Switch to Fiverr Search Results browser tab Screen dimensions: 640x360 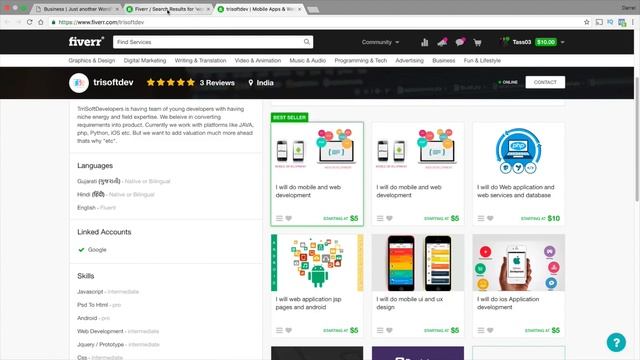tap(168, 9)
